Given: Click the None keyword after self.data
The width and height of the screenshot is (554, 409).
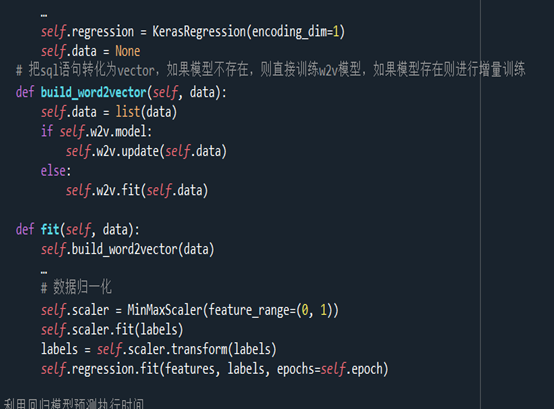Looking at the screenshot, I should click(x=128, y=52).
